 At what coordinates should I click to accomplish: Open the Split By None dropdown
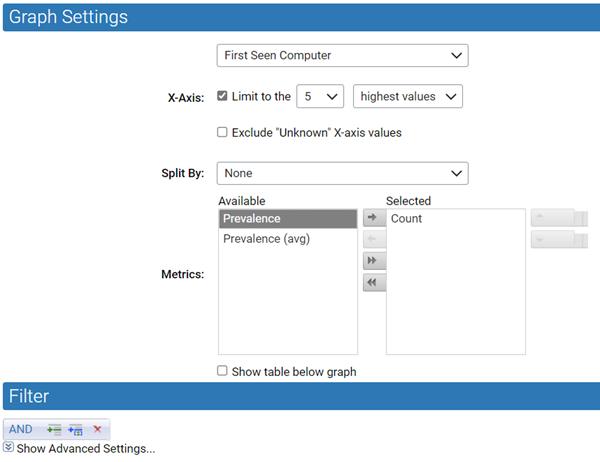[x=342, y=173]
